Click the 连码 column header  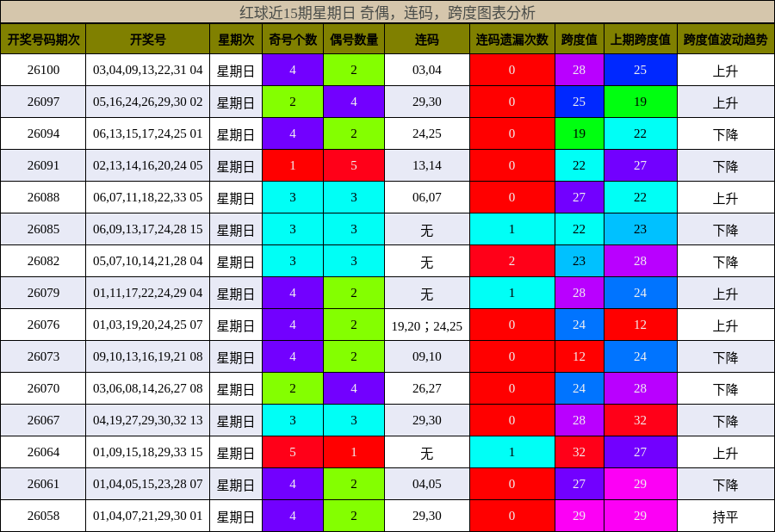pyautogui.click(x=427, y=40)
